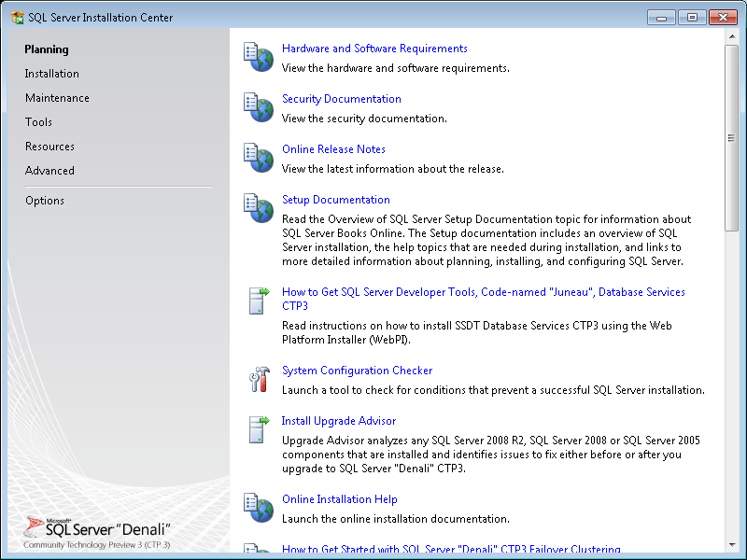Click the SQL Server Installation Center title icon
Image resolution: width=747 pixels, height=560 pixels.
coord(17,18)
